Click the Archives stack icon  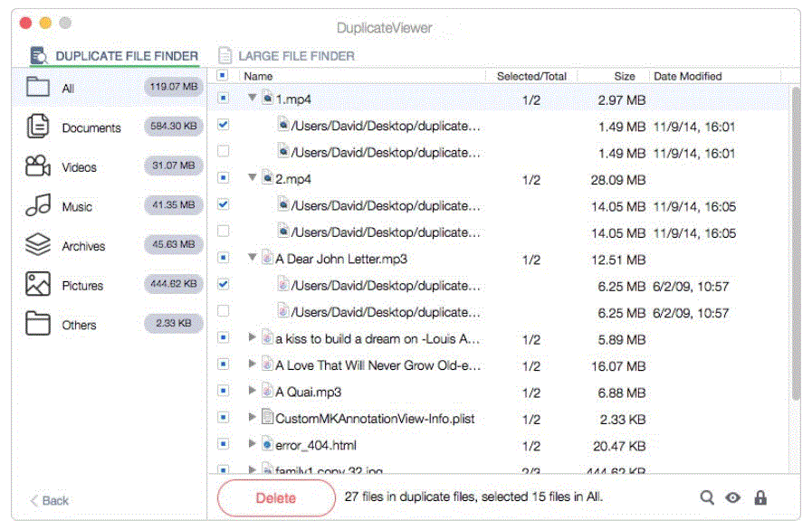click(38, 244)
